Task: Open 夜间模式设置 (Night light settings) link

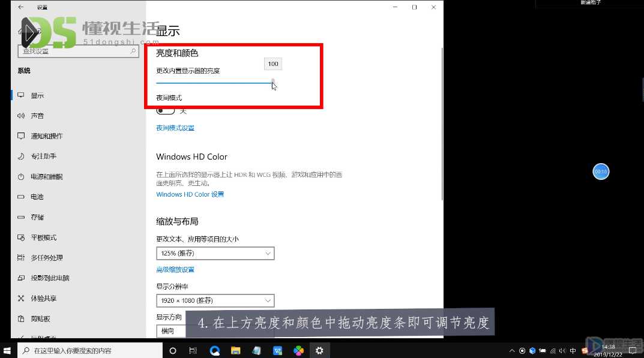Action: 175,127
